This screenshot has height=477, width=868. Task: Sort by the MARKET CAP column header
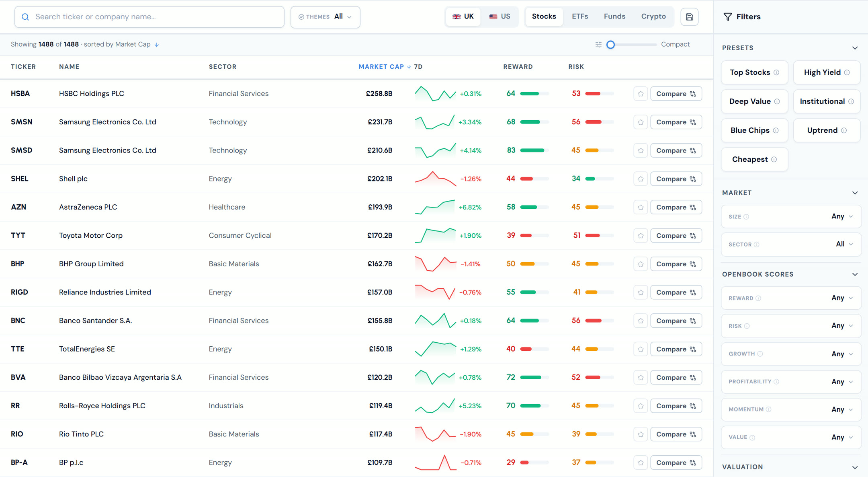[x=385, y=67]
